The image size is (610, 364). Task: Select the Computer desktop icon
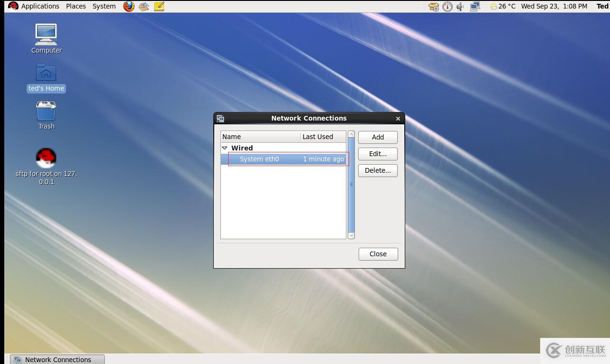[x=46, y=38]
